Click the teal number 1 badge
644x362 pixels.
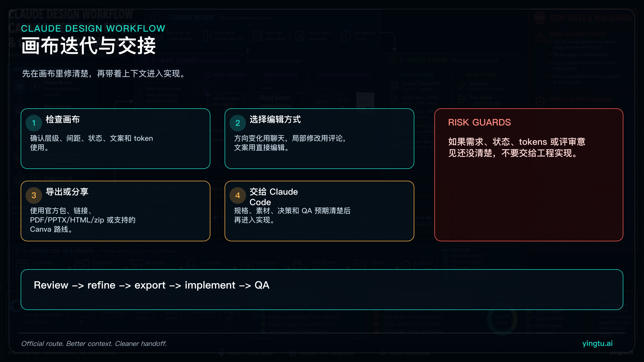point(34,123)
